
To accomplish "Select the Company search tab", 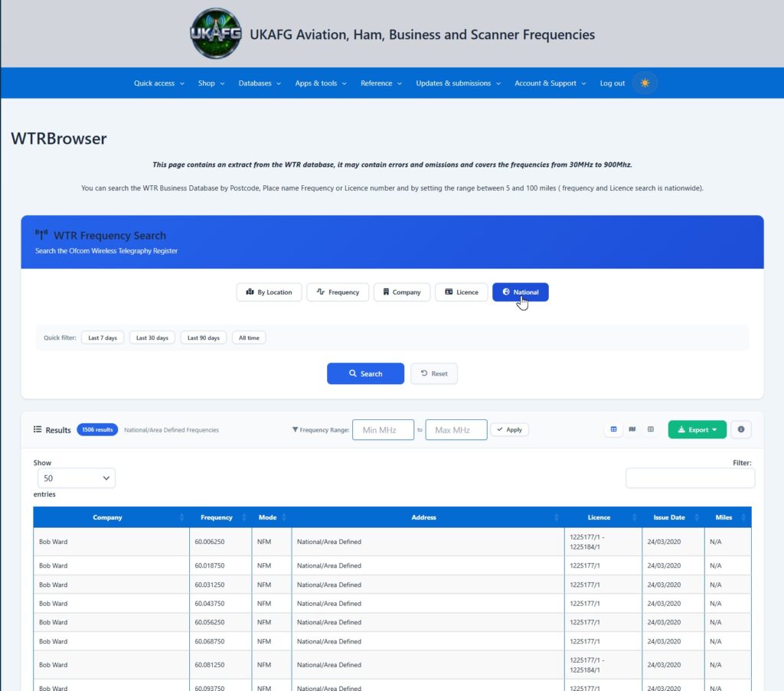I will 401,292.
